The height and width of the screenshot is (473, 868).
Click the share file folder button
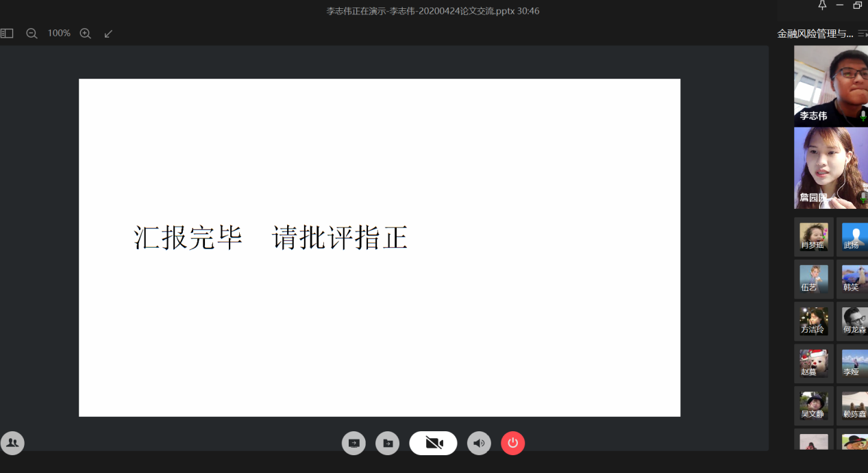[387, 443]
